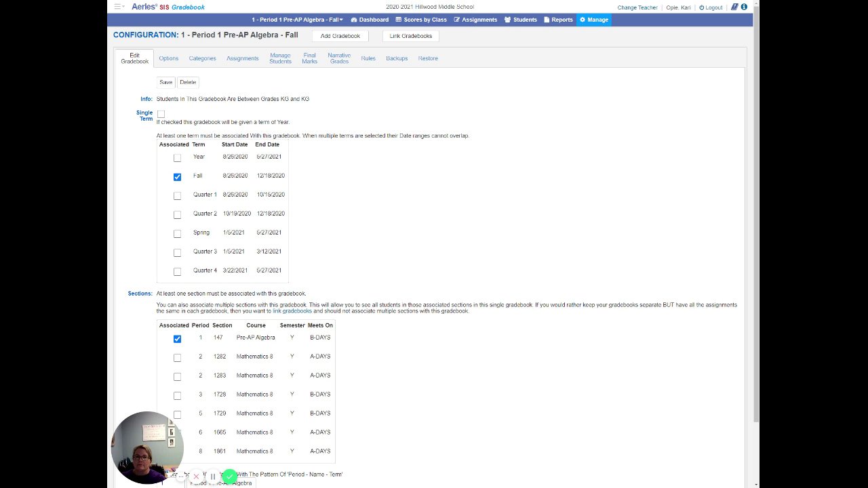Open the Manage Students tab
This screenshot has height=488, width=868.
pos(280,58)
